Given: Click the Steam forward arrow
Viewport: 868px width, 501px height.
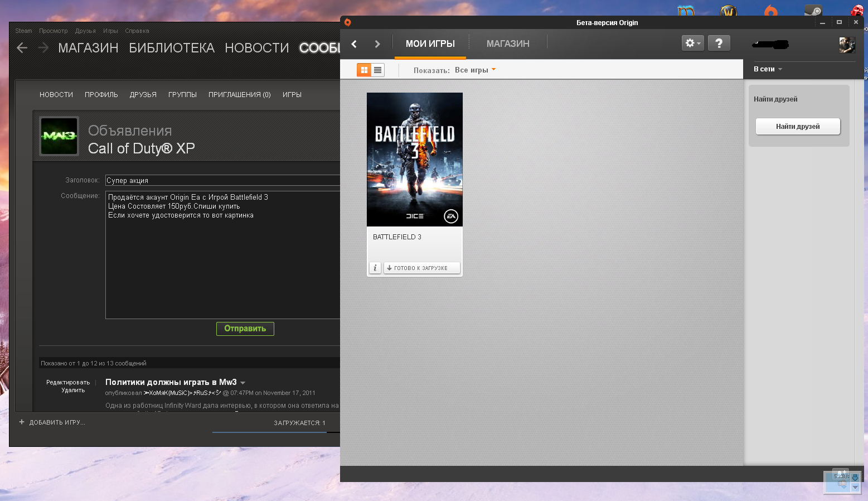Looking at the screenshot, I should (43, 48).
